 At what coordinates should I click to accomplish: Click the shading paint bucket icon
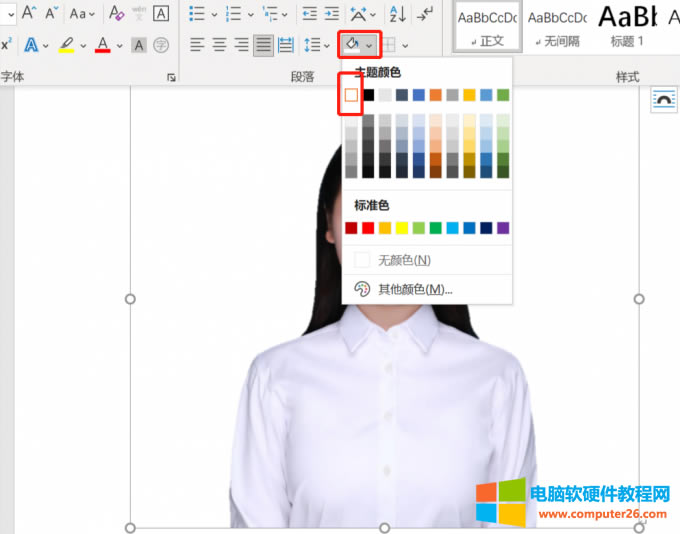pyautogui.click(x=352, y=45)
